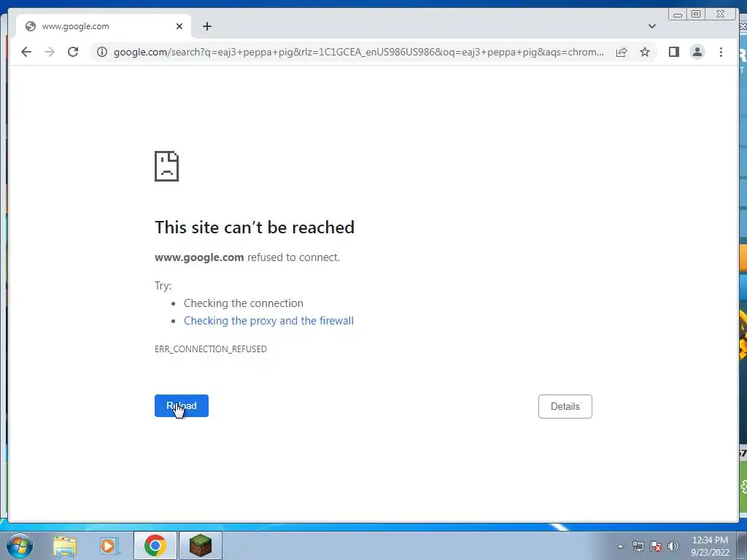The height and width of the screenshot is (560, 747).
Task: Click the Details button
Action: [565, 407]
